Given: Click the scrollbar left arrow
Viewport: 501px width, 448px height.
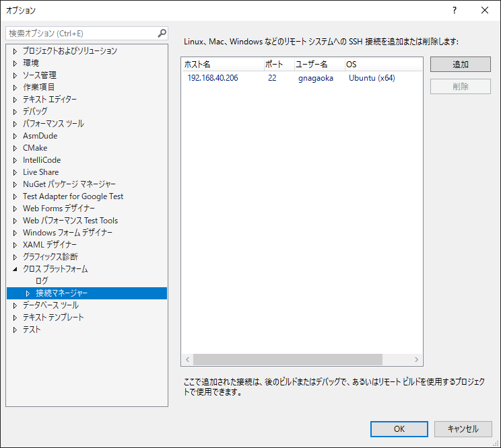Looking at the screenshot, I should [188, 359].
